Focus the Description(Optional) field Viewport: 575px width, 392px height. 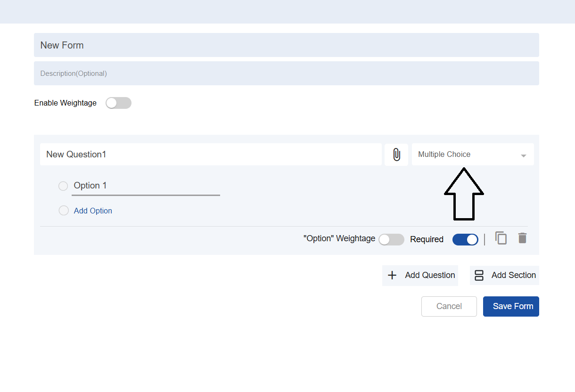tap(286, 73)
